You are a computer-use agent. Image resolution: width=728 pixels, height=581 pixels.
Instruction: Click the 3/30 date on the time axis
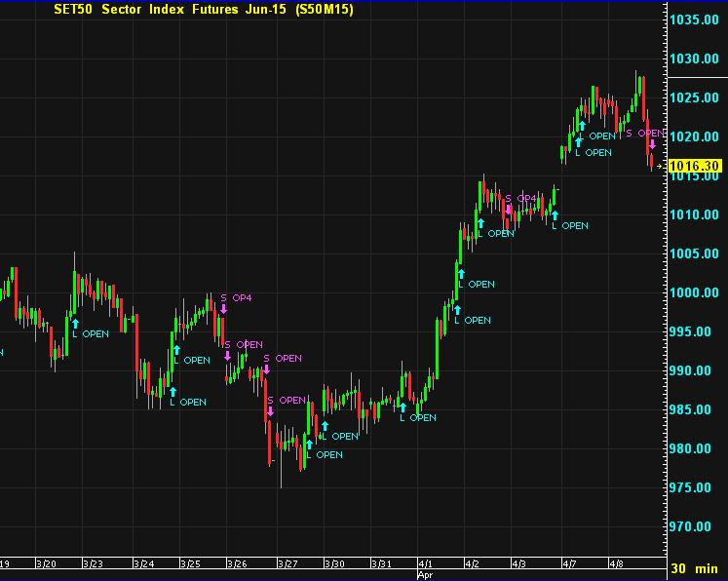334,564
